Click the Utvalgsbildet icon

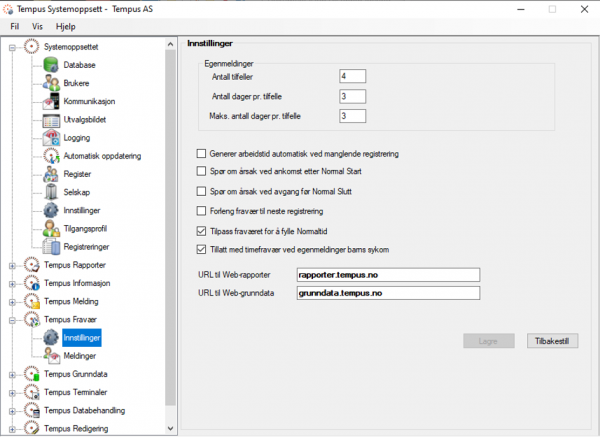tap(50, 120)
